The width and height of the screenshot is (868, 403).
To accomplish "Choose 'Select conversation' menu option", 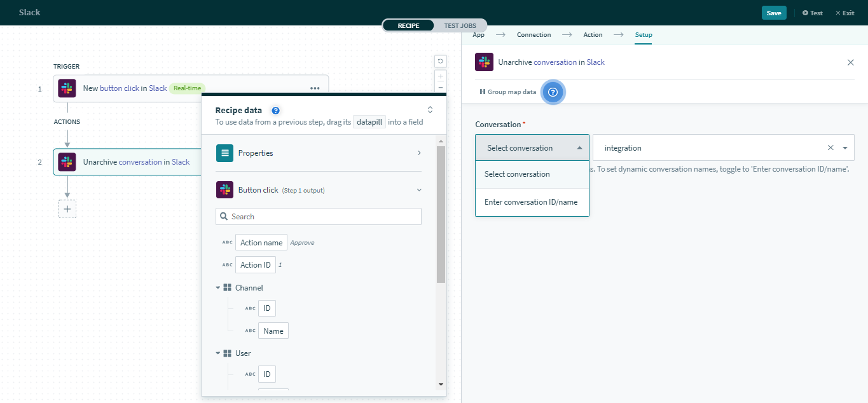I will coord(517,174).
